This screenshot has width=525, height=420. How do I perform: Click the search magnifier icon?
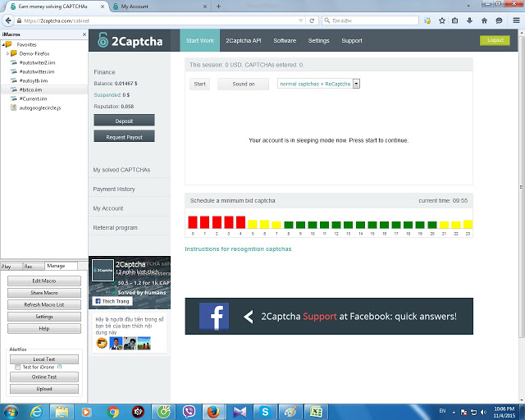[x=327, y=21]
